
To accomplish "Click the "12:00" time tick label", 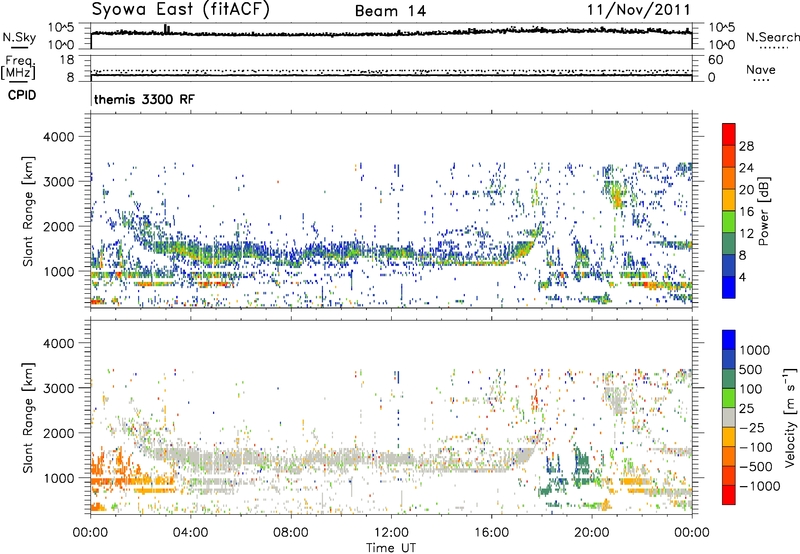I will pos(391,533).
